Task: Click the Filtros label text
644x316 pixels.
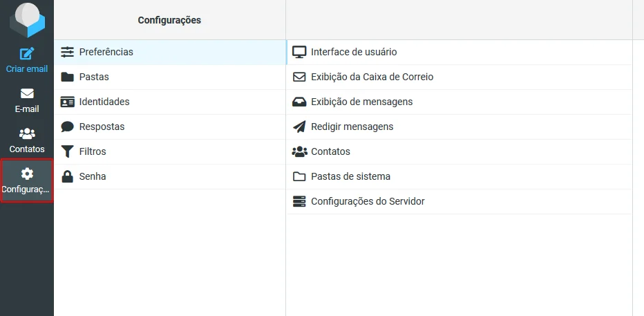Action: tap(93, 151)
